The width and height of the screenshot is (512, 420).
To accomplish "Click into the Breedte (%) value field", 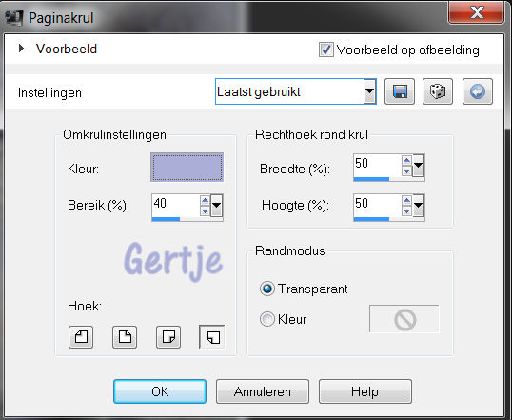I will pyautogui.click(x=378, y=164).
